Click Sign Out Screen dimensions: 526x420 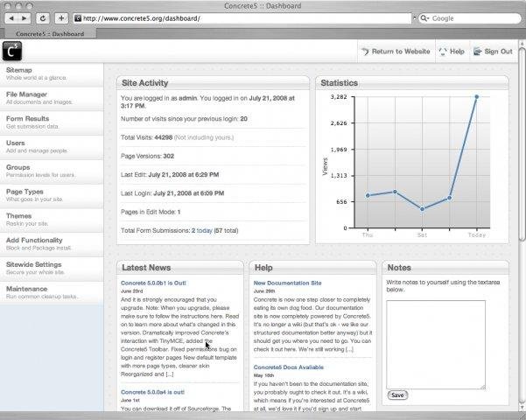point(493,52)
